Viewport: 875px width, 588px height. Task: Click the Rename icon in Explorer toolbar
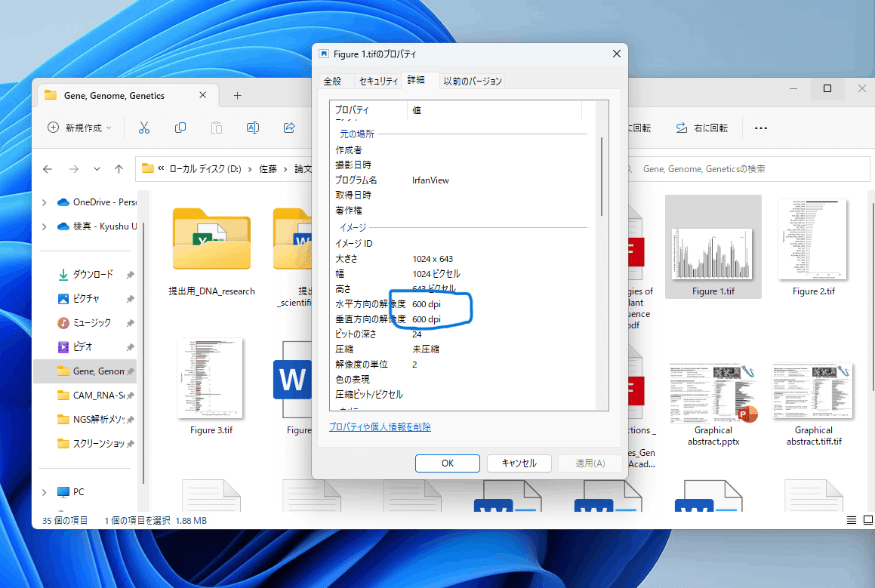253,128
